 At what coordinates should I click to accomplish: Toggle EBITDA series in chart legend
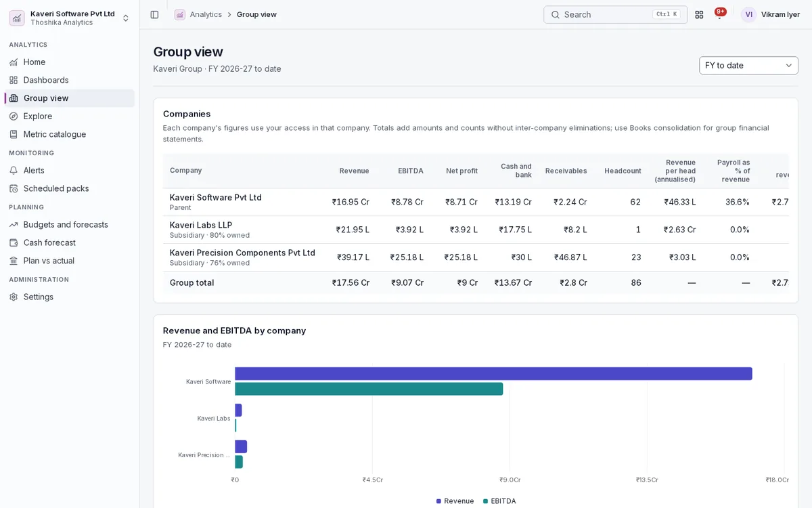click(x=499, y=501)
